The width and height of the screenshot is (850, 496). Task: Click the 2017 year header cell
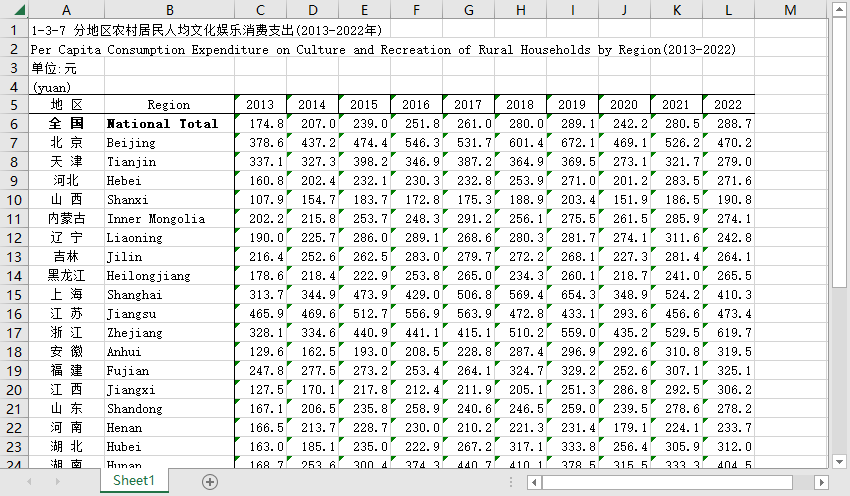(x=468, y=105)
